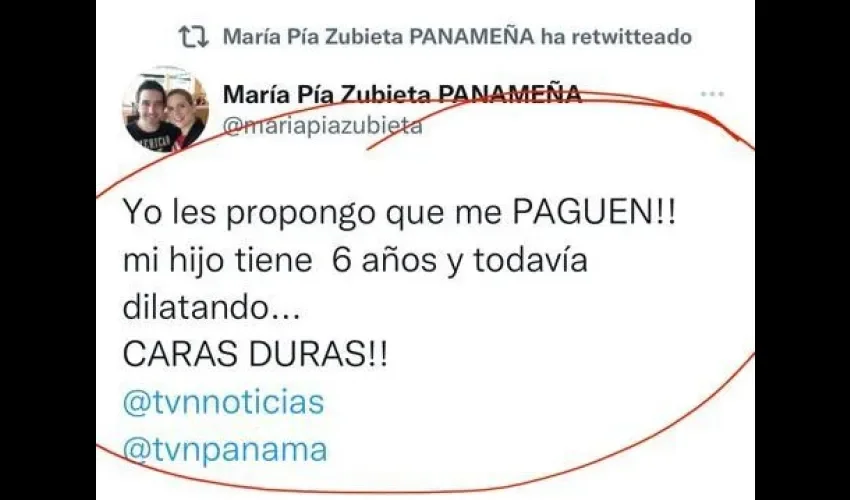The width and height of the screenshot is (850, 500).
Task: Open the @tvnpanama mention
Action: click(225, 450)
